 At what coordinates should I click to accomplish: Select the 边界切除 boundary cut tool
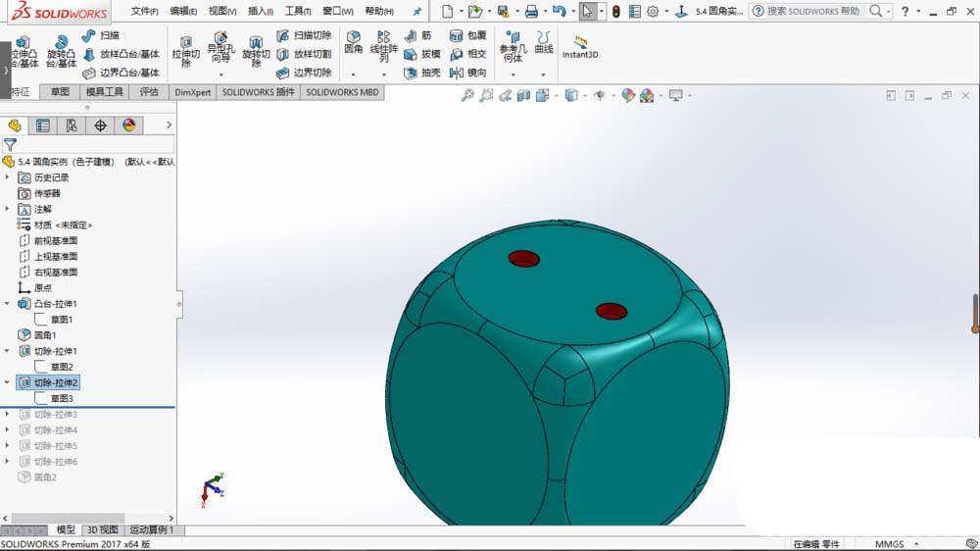pos(304,73)
